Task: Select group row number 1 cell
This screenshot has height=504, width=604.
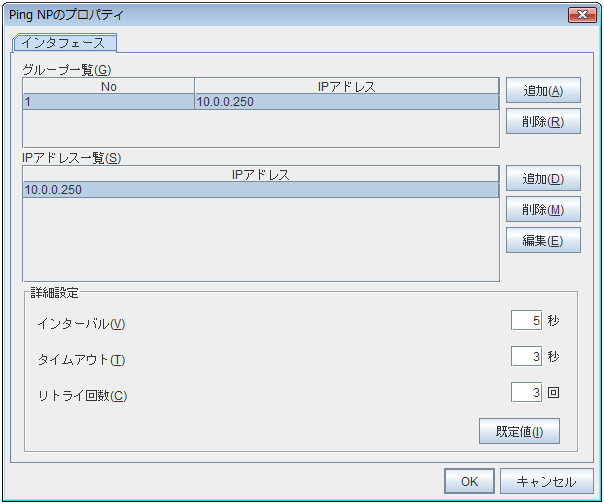Action: click(108, 101)
